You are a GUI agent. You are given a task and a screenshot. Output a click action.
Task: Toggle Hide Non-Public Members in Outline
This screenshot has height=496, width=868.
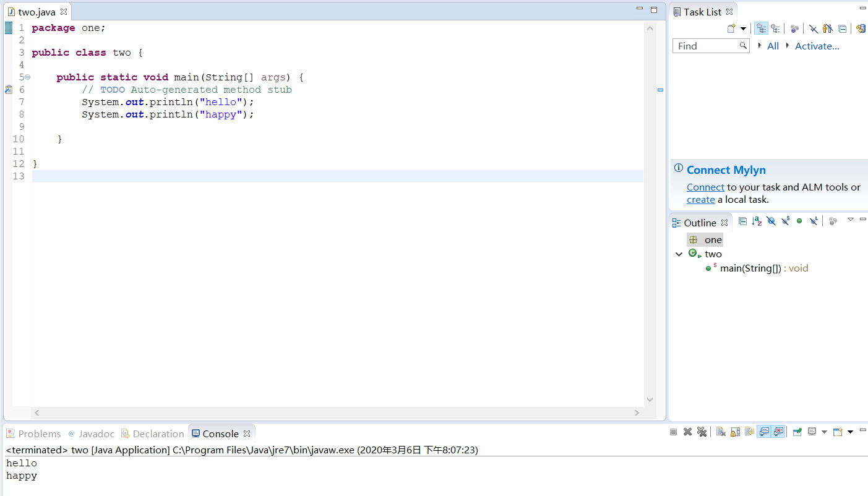tap(799, 221)
